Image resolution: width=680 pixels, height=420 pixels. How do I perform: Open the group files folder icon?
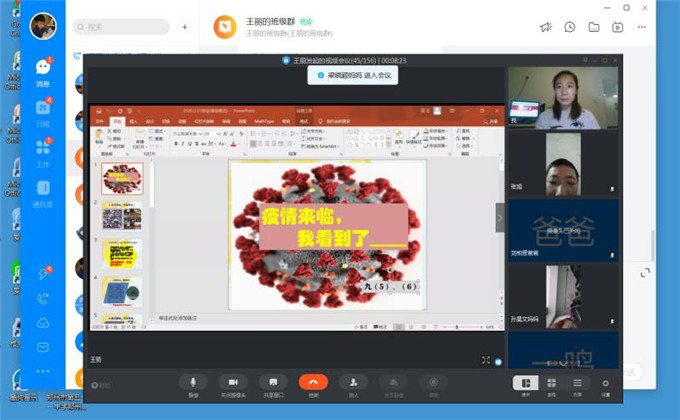[x=594, y=27]
